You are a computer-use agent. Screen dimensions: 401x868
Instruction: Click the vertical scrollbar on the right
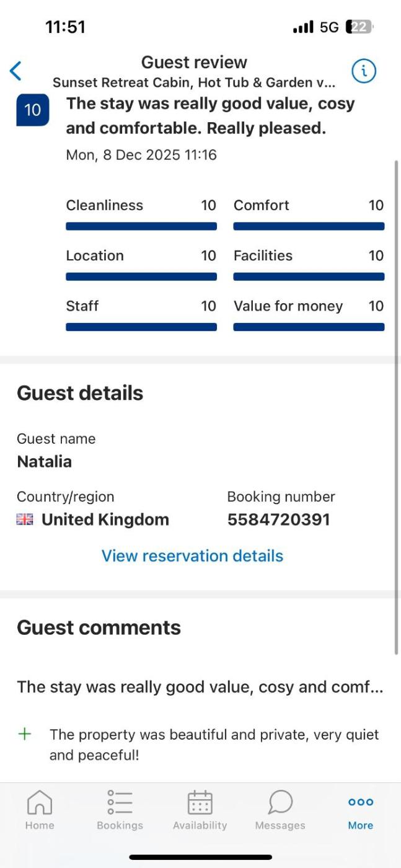(x=397, y=406)
